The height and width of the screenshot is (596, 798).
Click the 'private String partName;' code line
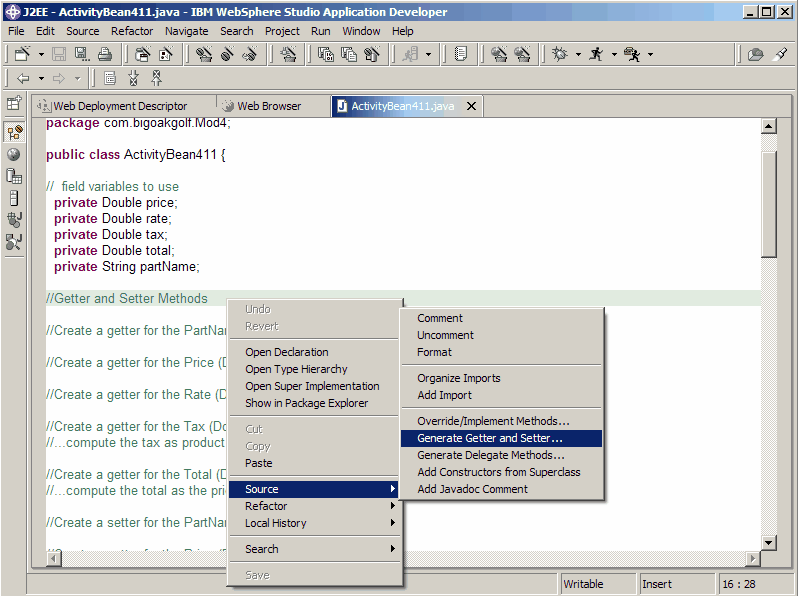click(127, 267)
